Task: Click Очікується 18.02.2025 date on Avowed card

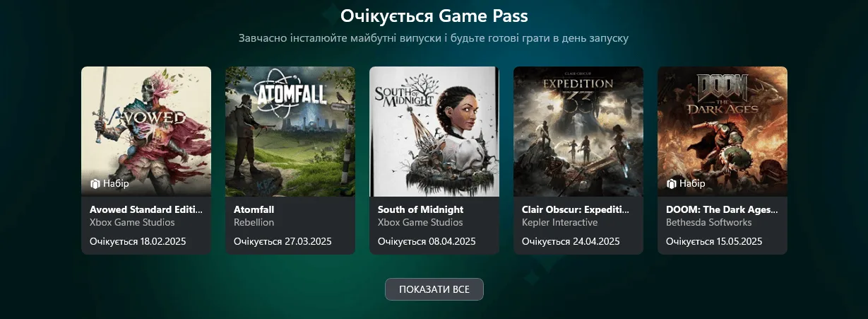Action: 138,241
